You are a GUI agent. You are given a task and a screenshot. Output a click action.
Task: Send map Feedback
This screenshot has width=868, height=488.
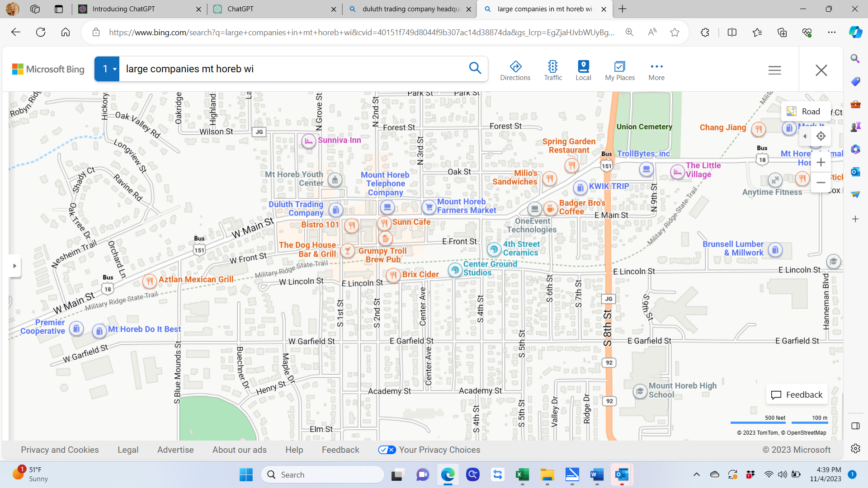pos(797,394)
